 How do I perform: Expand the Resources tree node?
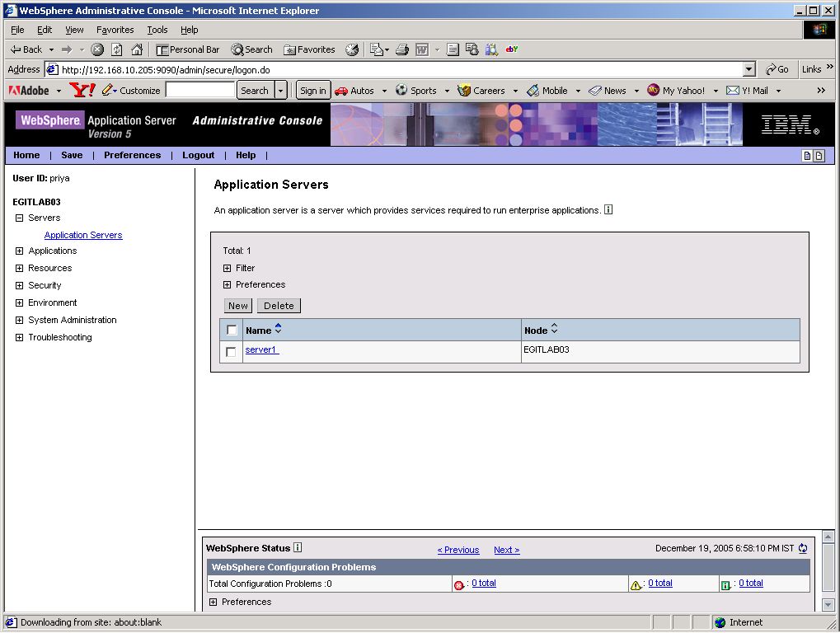coord(19,268)
